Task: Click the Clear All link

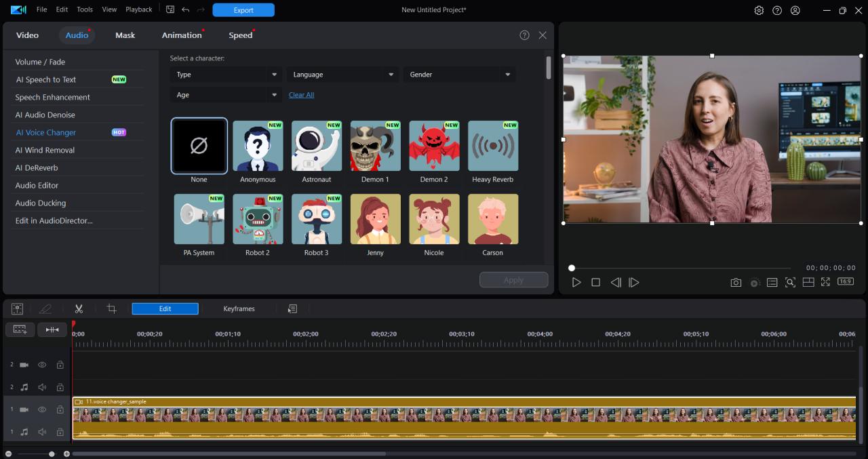Action: (301, 94)
